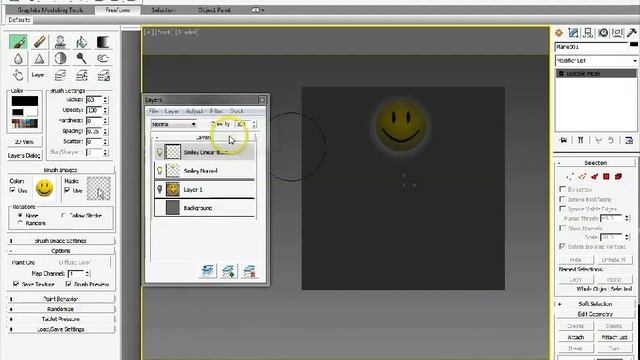
Task: Toggle visibility bulb of Smiley Linear Burn layer
Action: 160,152
